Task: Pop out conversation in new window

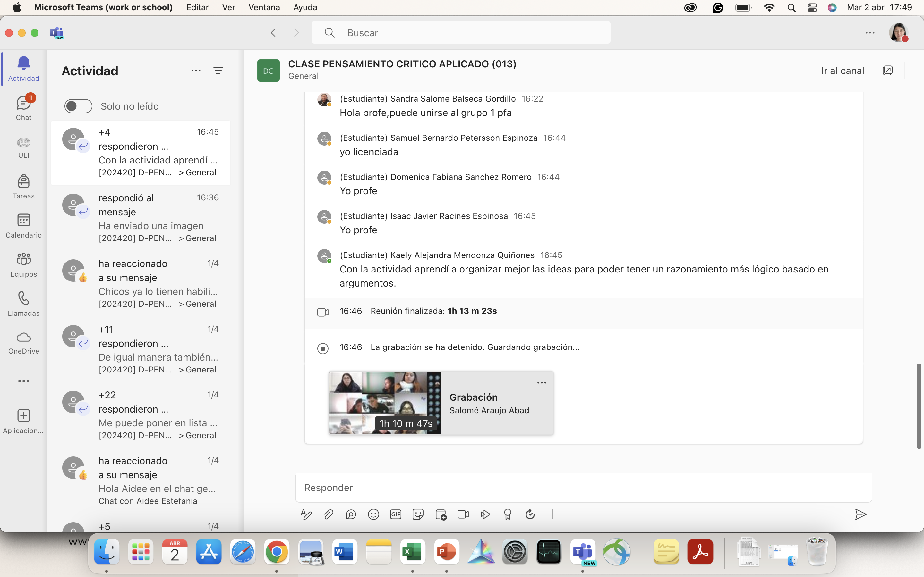Action: pyautogui.click(x=887, y=71)
